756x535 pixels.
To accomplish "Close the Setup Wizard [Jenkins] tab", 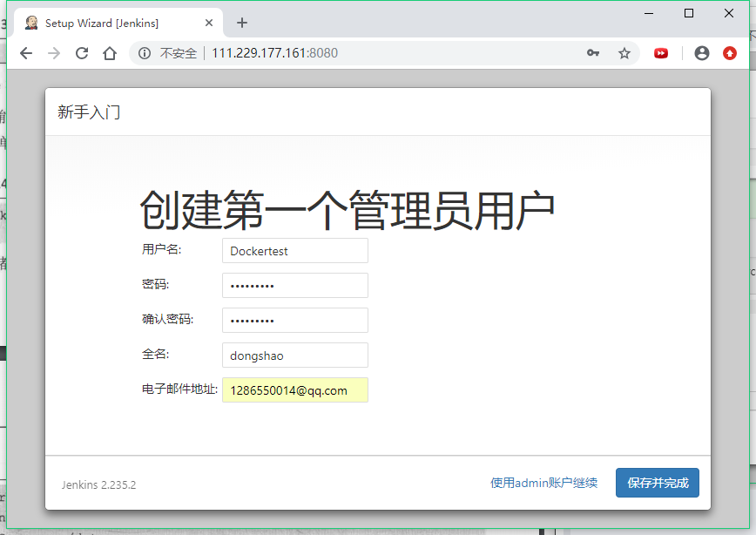I will point(209,23).
